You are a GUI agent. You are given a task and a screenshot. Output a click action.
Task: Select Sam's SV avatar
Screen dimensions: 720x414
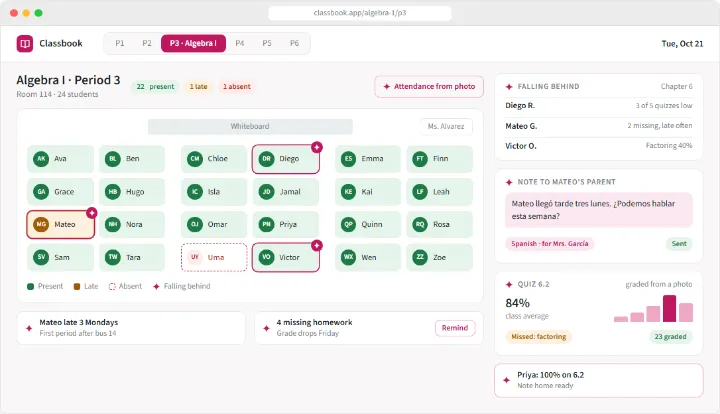click(x=41, y=257)
